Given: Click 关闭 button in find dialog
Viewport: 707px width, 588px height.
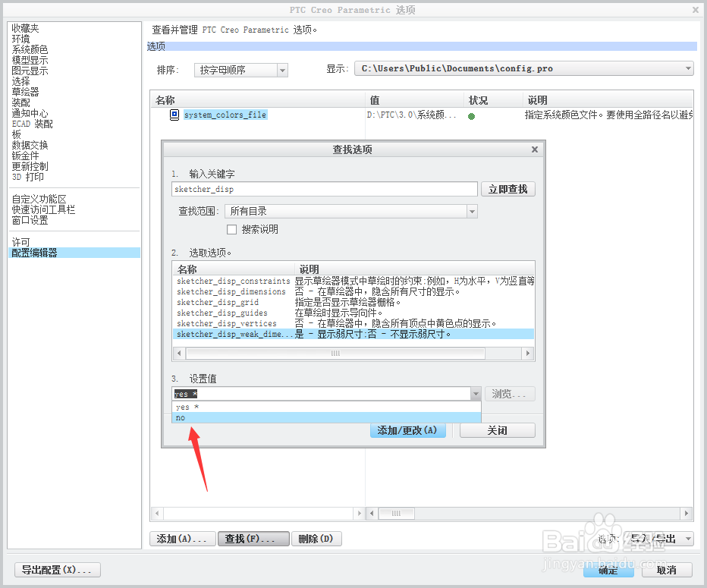Looking at the screenshot, I should click(x=498, y=431).
